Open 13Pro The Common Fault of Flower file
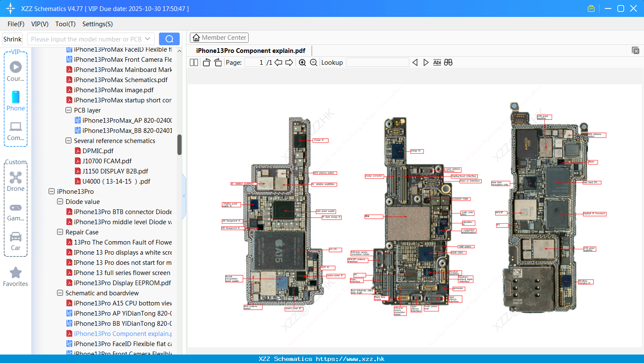This screenshot has height=363, width=644. click(123, 242)
